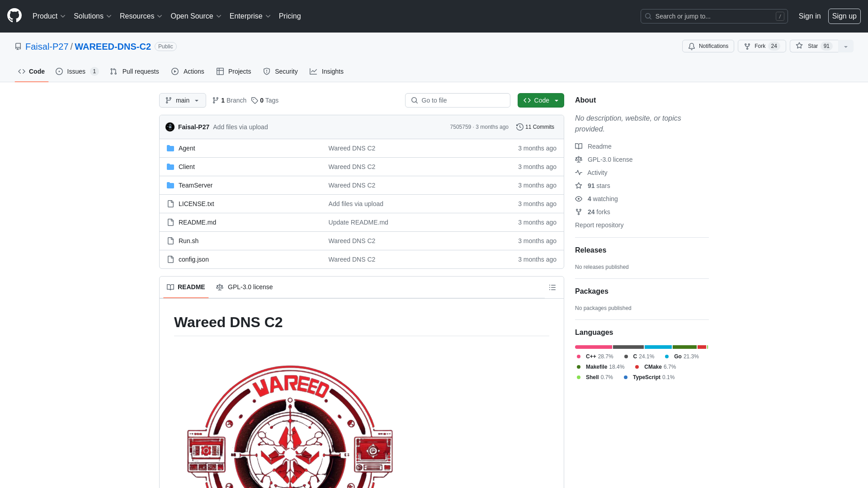Click the Faisal-P27 avatar in commit row

(x=170, y=127)
